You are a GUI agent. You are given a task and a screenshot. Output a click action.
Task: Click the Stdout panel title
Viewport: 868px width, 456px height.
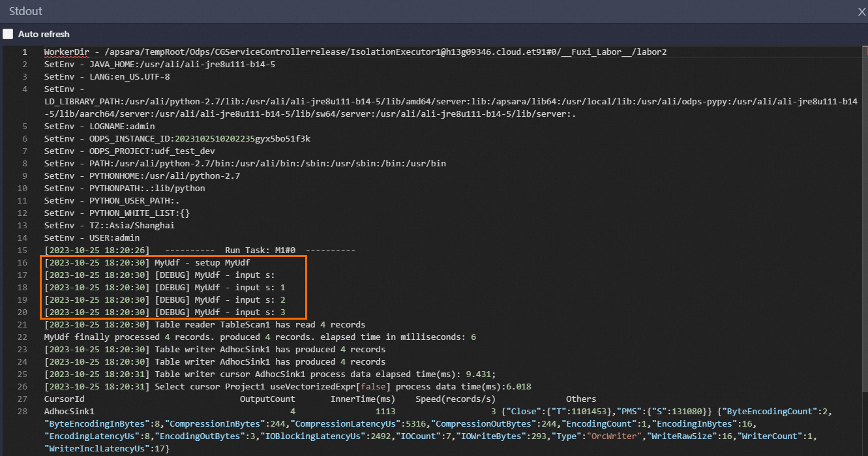pyautogui.click(x=26, y=12)
